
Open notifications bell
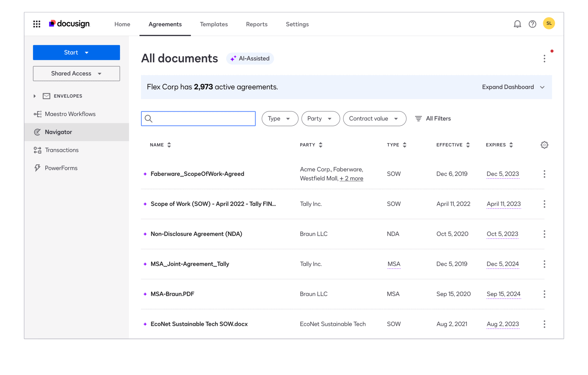(x=517, y=24)
